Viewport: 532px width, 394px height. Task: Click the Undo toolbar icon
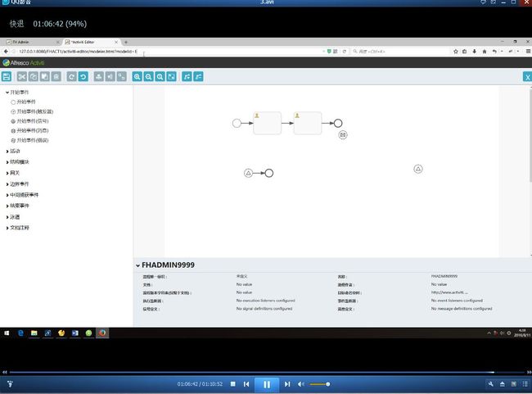(x=83, y=76)
